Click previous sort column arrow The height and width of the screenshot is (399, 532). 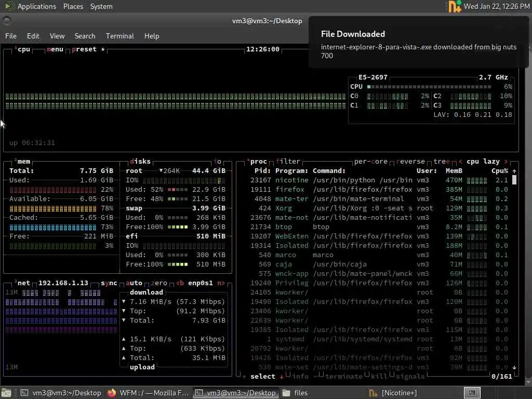460,162
